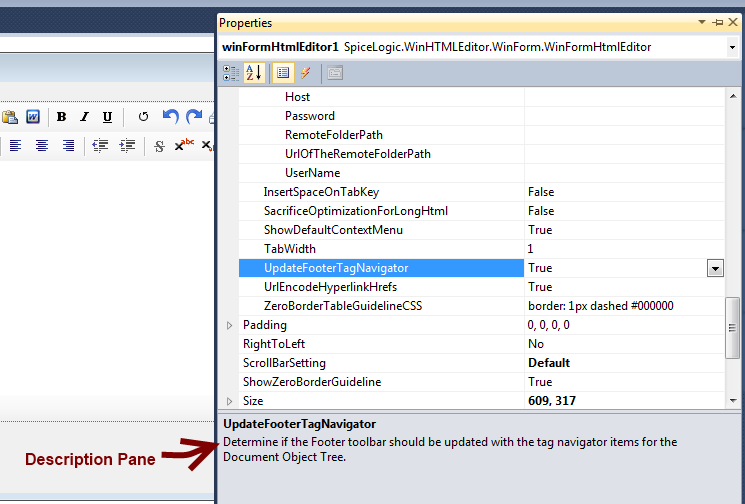The height and width of the screenshot is (504, 745).
Task: Open the Properties window position menu arrow
Action: coord(699,22)
